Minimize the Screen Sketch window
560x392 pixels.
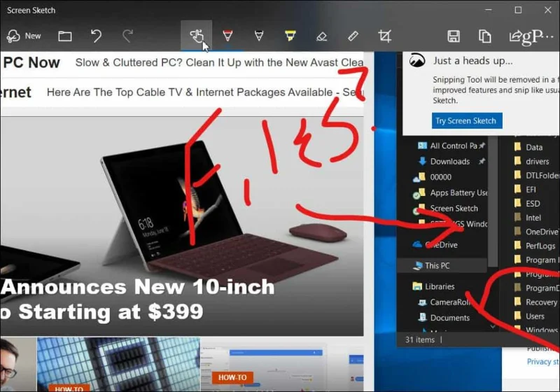click(488, 10)
